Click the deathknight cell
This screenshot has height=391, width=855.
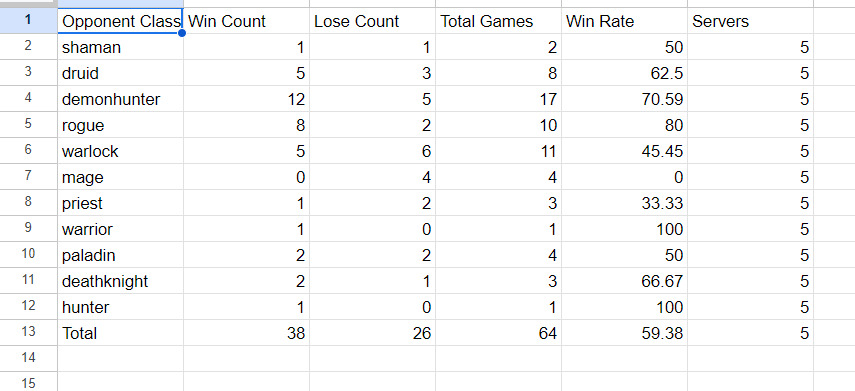coord(120,281)
